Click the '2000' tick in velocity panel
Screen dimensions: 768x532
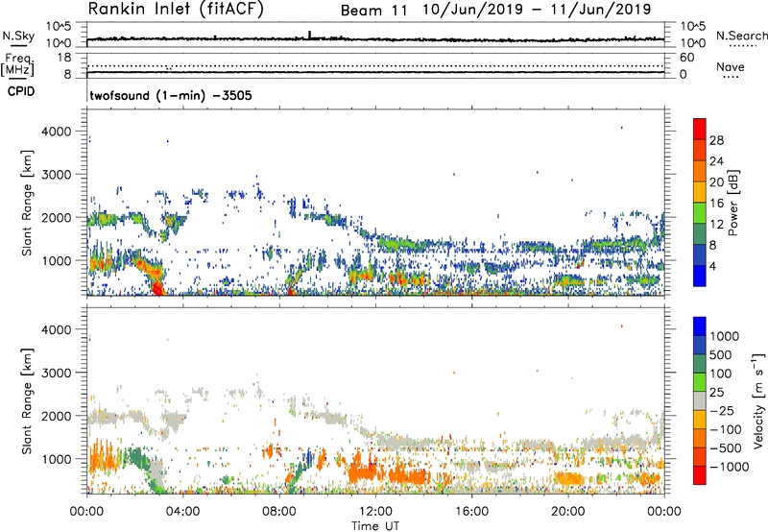tap(56, 416)
